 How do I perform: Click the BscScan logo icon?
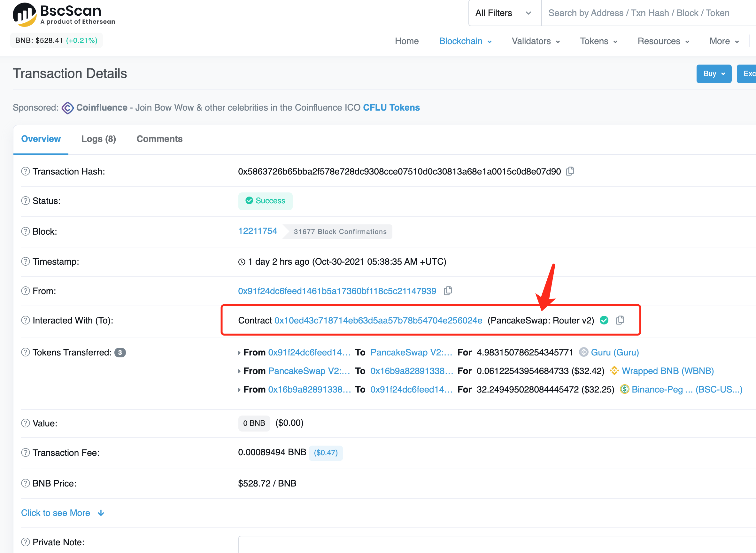24,14
